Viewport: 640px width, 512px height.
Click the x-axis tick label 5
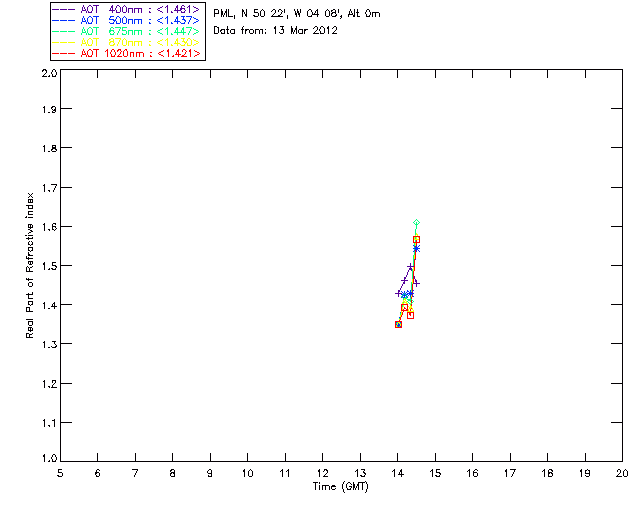pyautogui.click(x=60, y=473)
